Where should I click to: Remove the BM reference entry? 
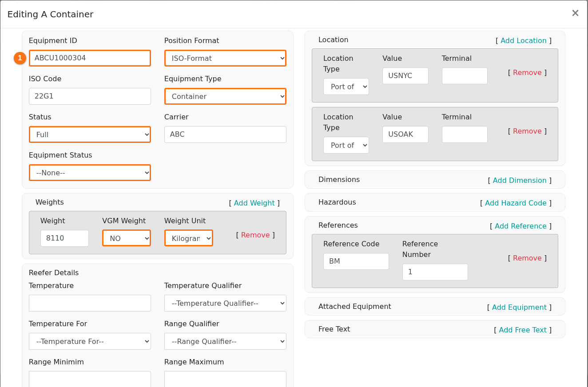click(x=527, y=258)
